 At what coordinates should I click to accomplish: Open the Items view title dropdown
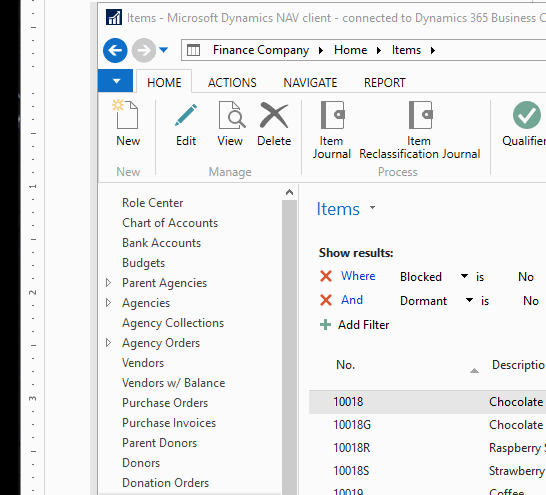372,207
